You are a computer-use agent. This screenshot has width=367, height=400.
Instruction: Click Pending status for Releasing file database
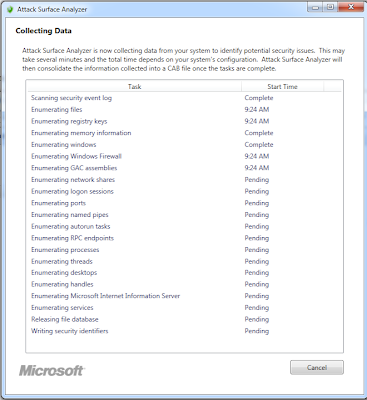(x=257, y=319)
